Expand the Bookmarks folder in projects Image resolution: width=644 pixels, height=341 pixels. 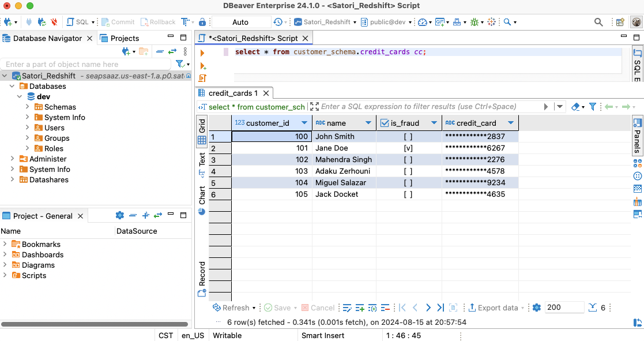(5, 244)
